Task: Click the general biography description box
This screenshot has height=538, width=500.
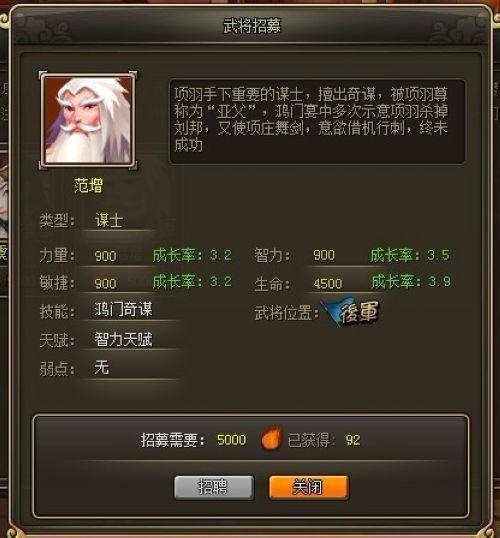Action: pos(317,121)
